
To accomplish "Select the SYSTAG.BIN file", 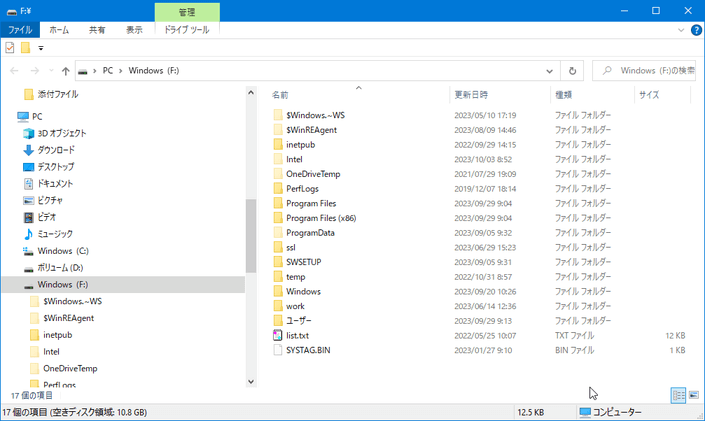I will pyautogui.click(x=307, y=351).
